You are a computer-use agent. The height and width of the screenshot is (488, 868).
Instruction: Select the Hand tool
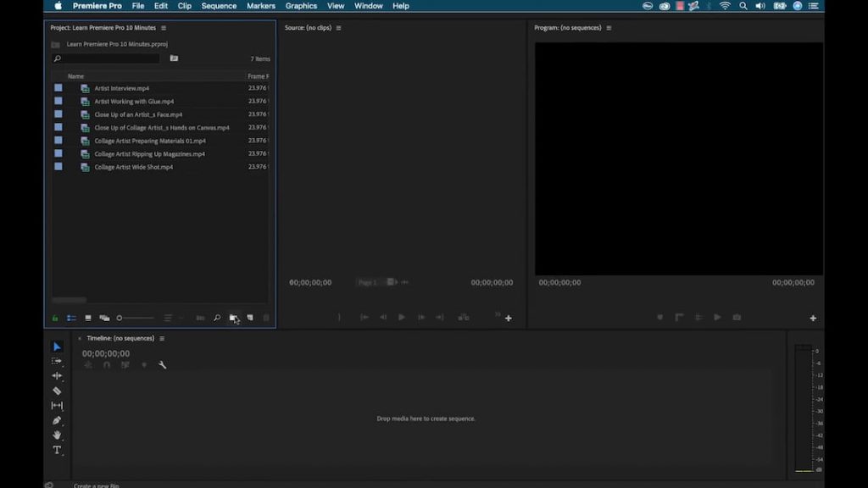click(x=57, y=435)
